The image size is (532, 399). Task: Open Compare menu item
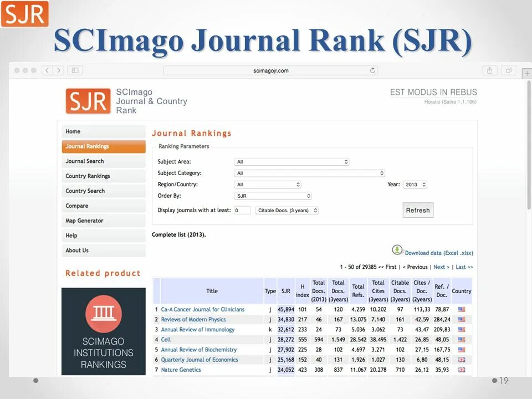point(104,206)
